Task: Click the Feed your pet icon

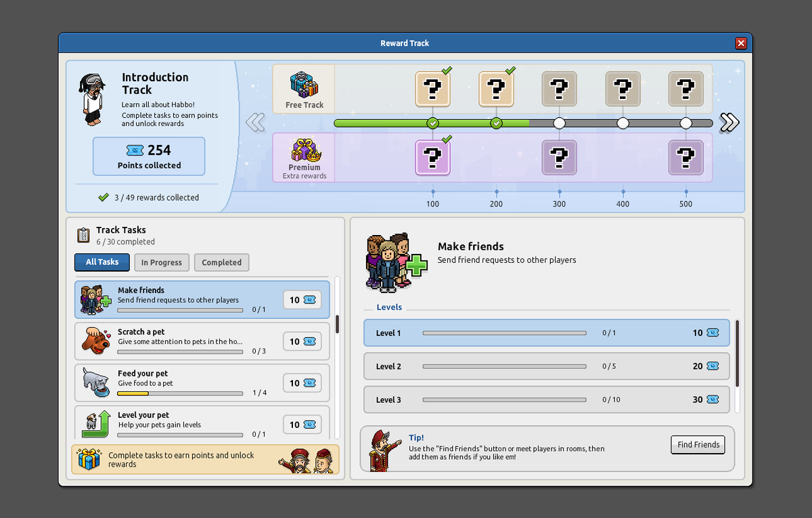Action: tap(95, 383)
